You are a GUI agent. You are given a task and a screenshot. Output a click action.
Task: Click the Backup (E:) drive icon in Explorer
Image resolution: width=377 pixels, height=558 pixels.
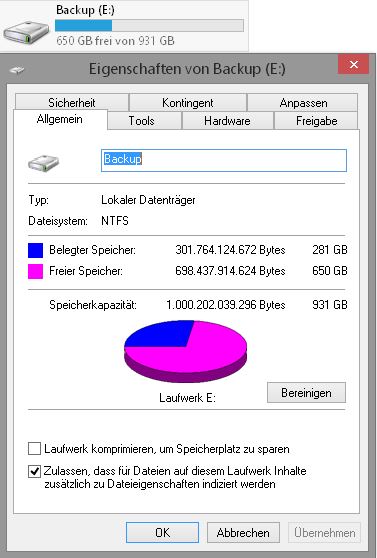pyautogui.click(x=26, y=32)
